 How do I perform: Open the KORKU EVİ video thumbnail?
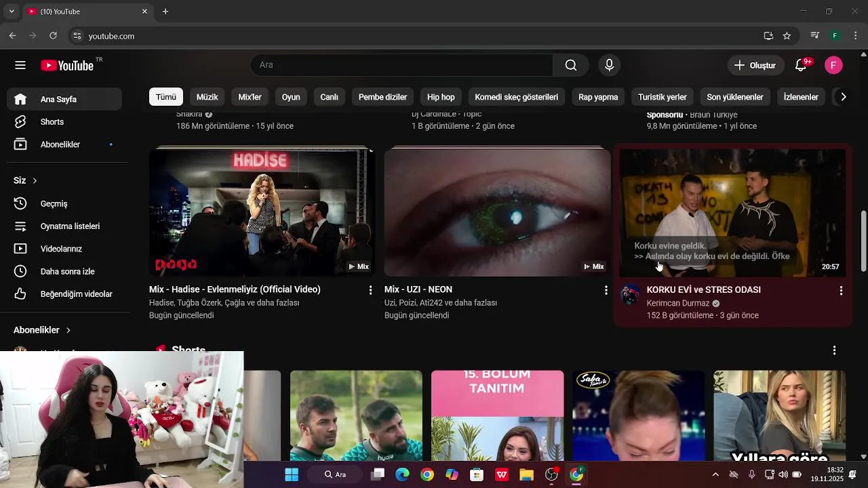732,213
